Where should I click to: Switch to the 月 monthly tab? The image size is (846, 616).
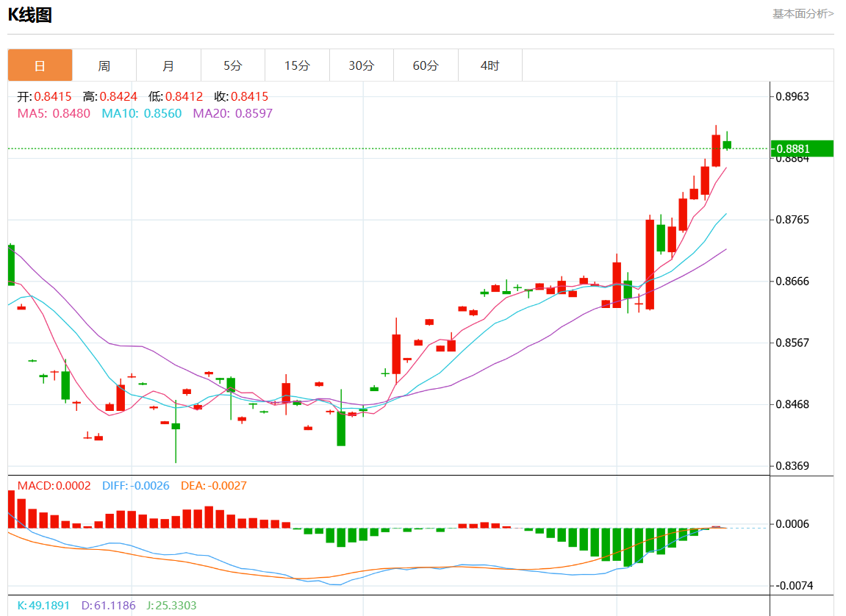tap(168, 65)
